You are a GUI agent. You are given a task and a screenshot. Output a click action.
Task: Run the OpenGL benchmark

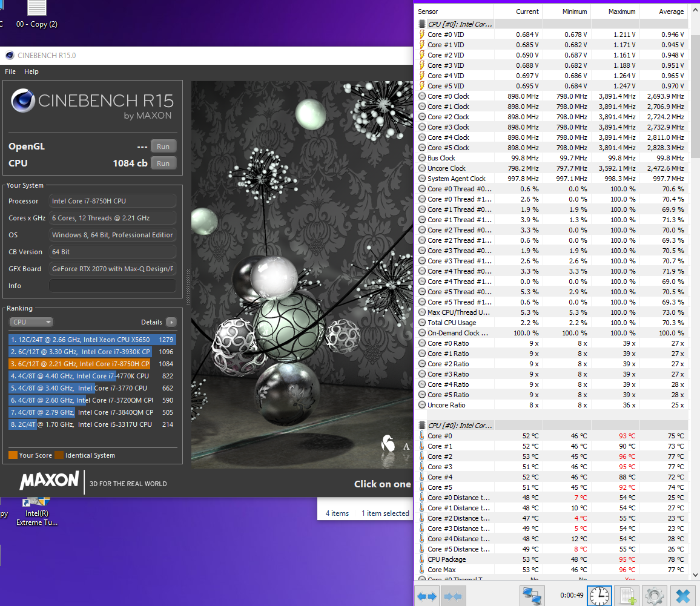(x=163, y=147)
